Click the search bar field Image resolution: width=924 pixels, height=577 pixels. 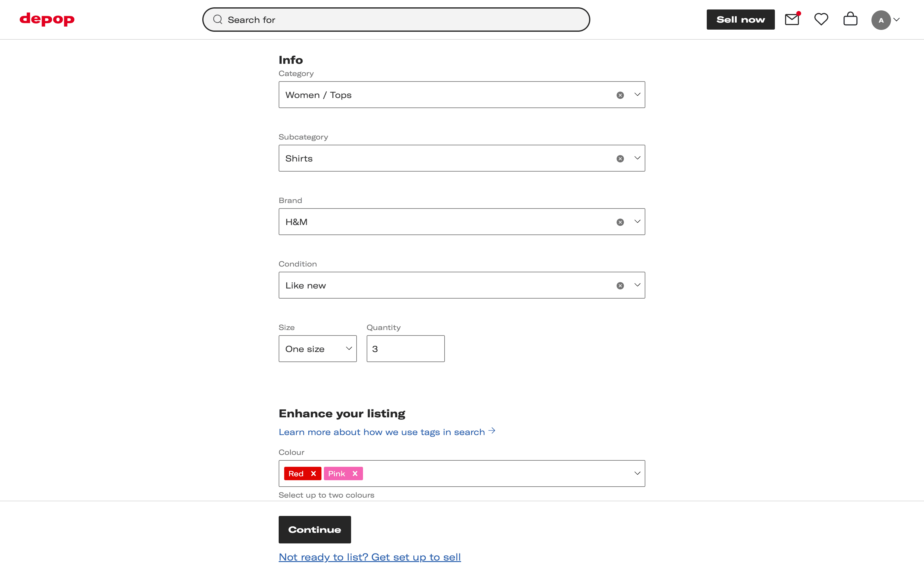(x=396, y=20)
